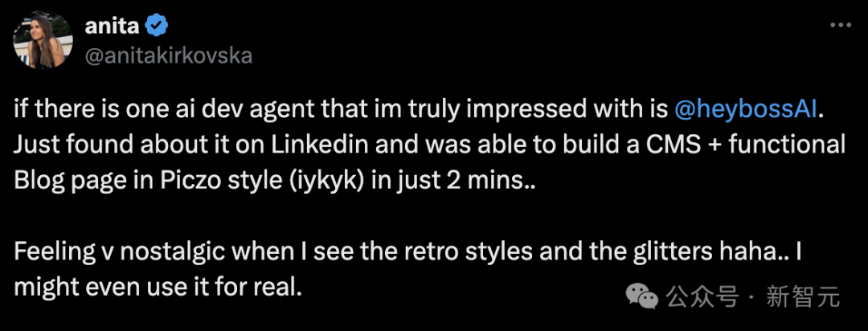The width and height of the screenshot is (868, 331).
Task: Open the @heybossAI mention link
Action: tap(746, 109)
